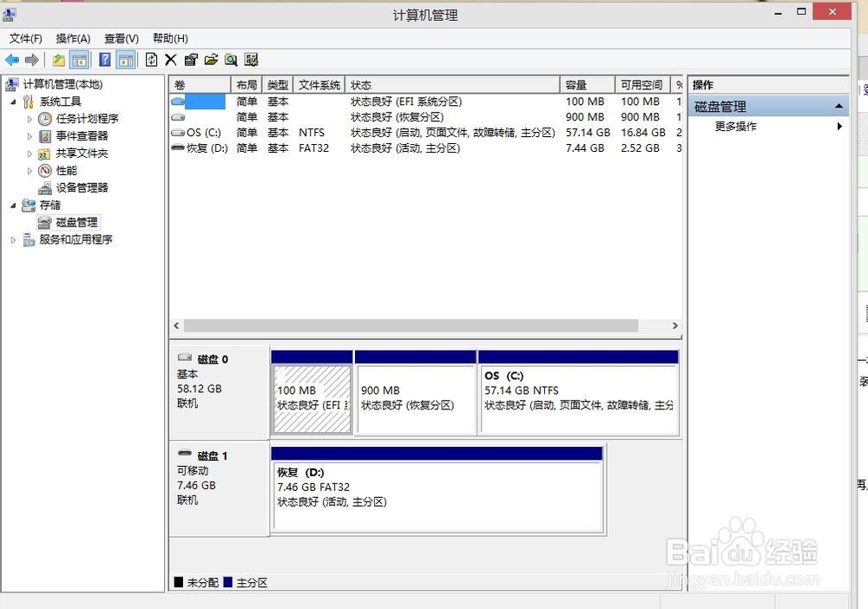Collapse the 系统工具 tree node
This screenshot has height=609, width=868.
[x=13, y=101]
